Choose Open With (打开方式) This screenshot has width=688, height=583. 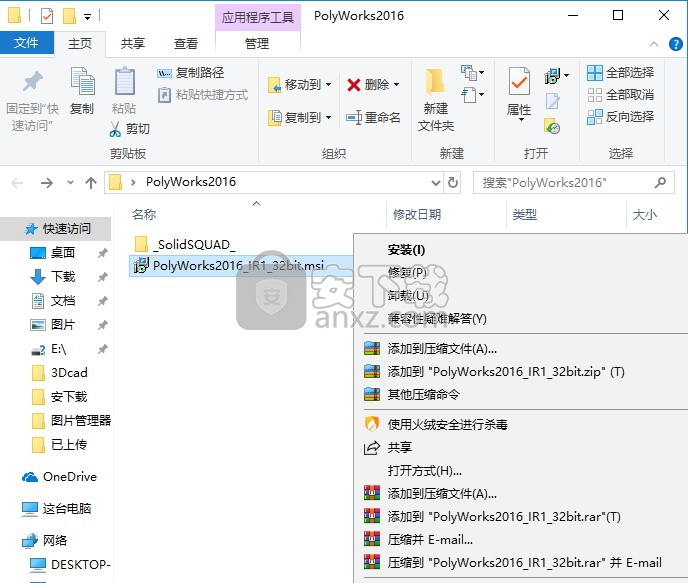(x=424, y=471)
